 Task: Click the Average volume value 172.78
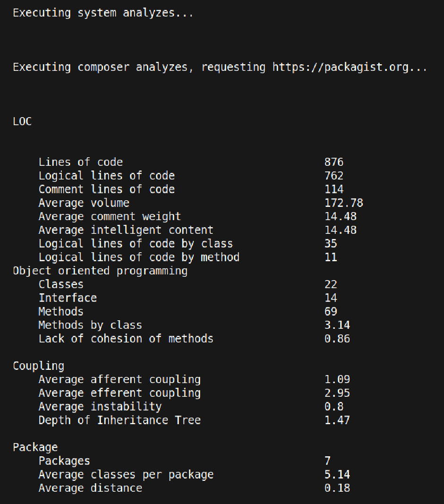tap(344, 203)
